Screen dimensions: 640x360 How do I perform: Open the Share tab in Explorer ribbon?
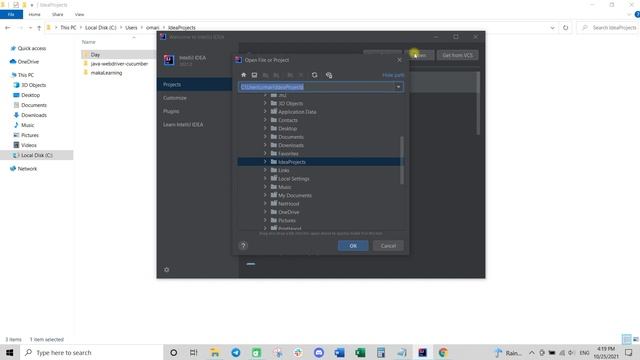[58, 14]
